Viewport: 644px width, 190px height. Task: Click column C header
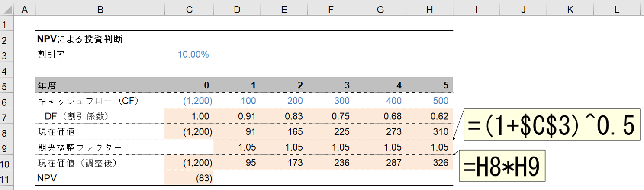[x=189, y=9]
